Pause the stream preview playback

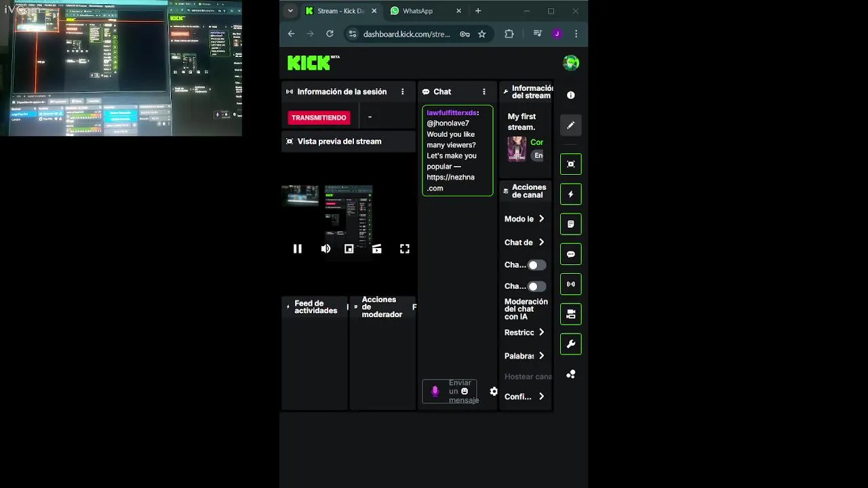297,249
